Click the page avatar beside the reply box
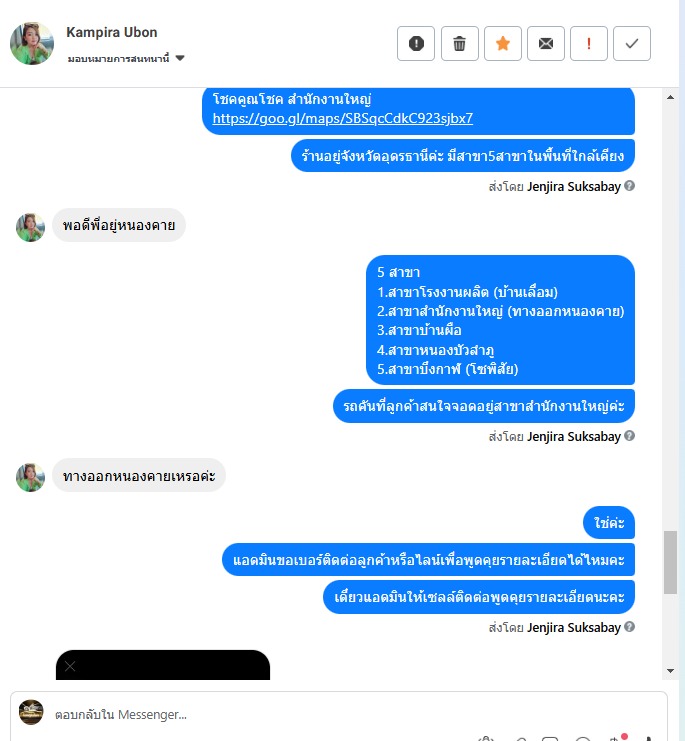The width and height of the screenshot is (685, 741). [31, 712]
